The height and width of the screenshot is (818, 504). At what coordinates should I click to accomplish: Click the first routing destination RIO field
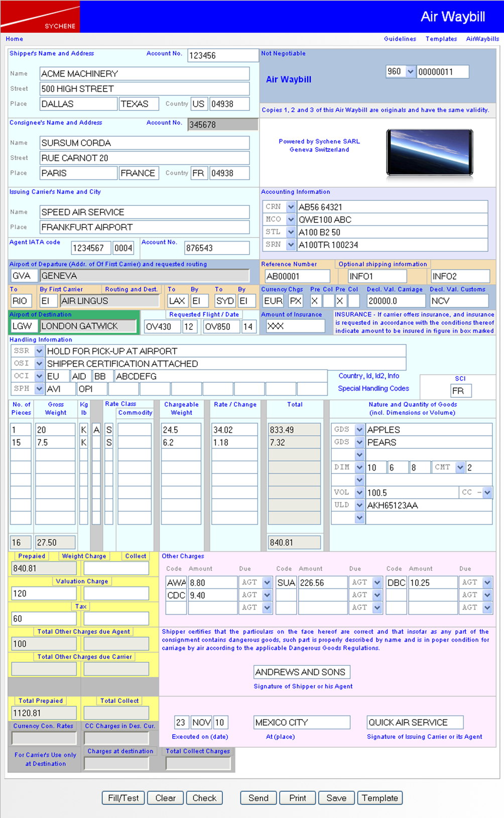tap(21, 301)
